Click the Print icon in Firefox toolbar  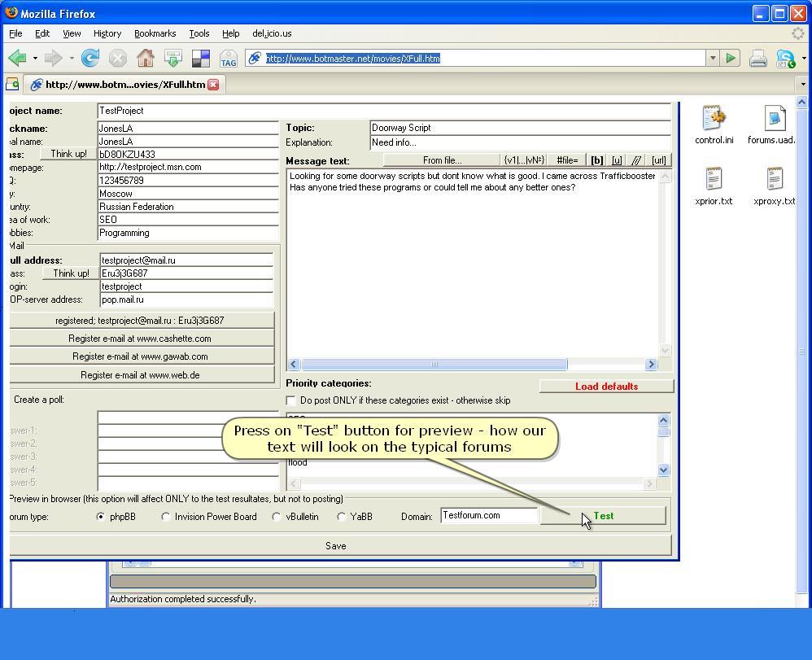coord(757,58)
